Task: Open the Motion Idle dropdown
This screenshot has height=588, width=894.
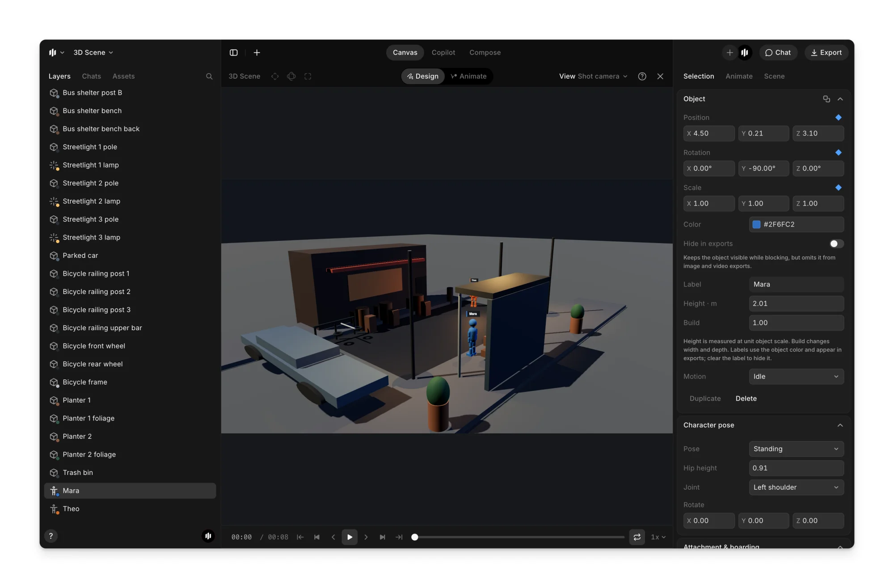Action: (796, 377)
